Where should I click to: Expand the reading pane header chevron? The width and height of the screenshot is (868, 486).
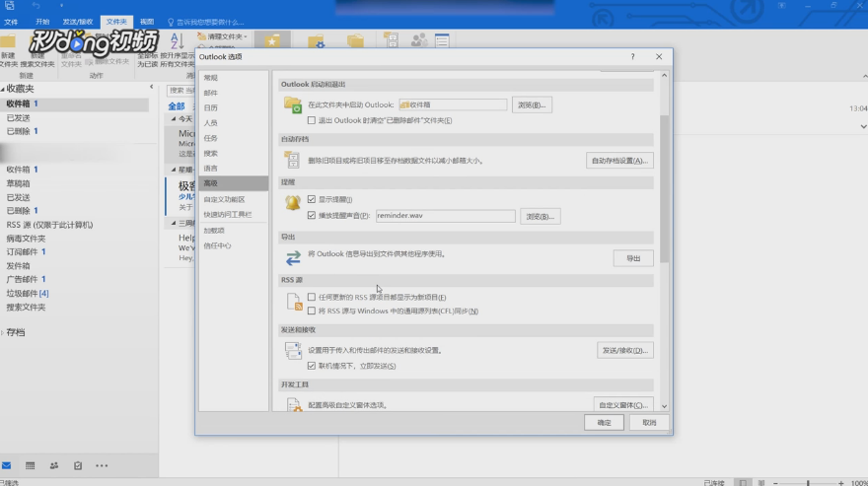(x=863, y=127)
